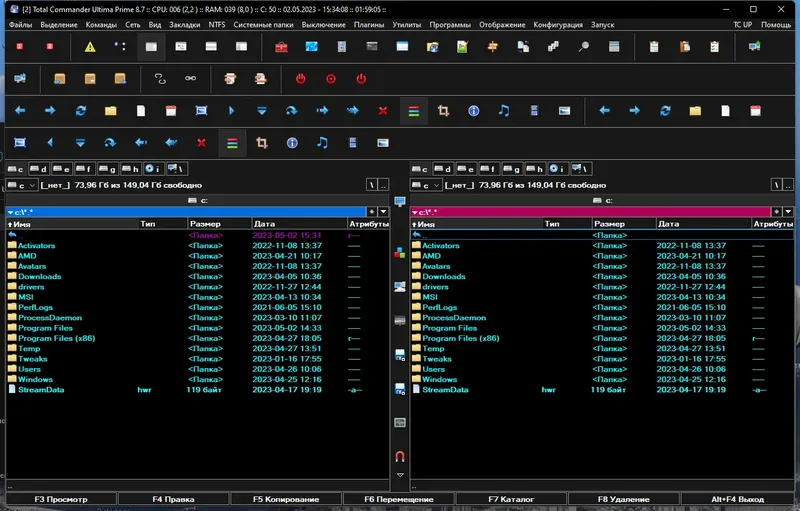
Task: Toggle the colored lines view button in third row
Action: click(414, 111)
